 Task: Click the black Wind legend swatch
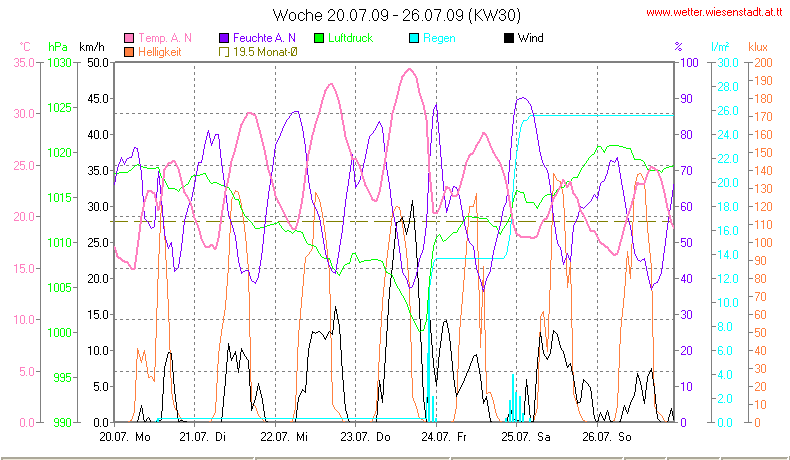click(509, 38)
